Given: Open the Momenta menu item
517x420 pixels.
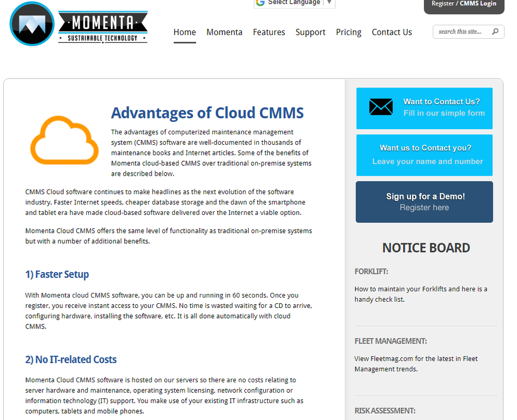Looking at the screenshot, I should pyautogui.click(x=224, y=32).
